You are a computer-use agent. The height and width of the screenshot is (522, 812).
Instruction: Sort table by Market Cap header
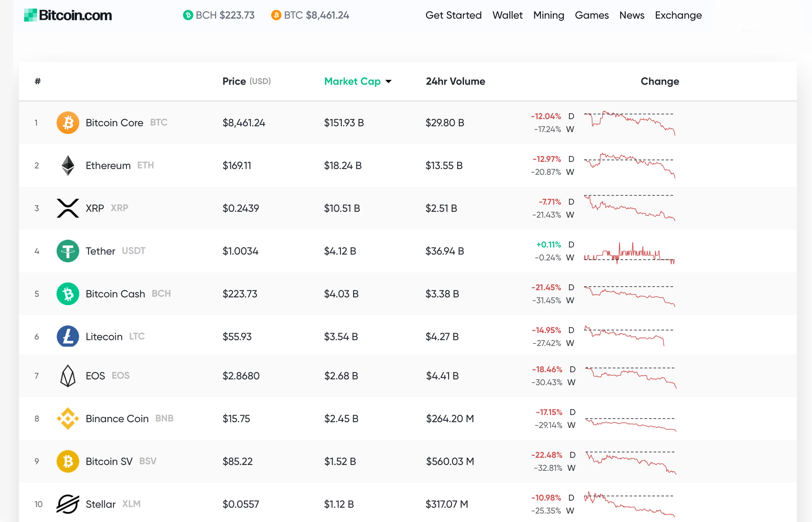point(352,81)
